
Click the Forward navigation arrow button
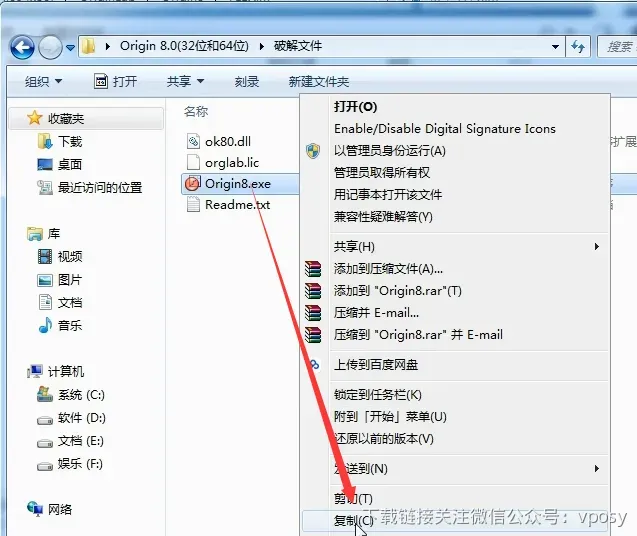[x=50, y=47]
